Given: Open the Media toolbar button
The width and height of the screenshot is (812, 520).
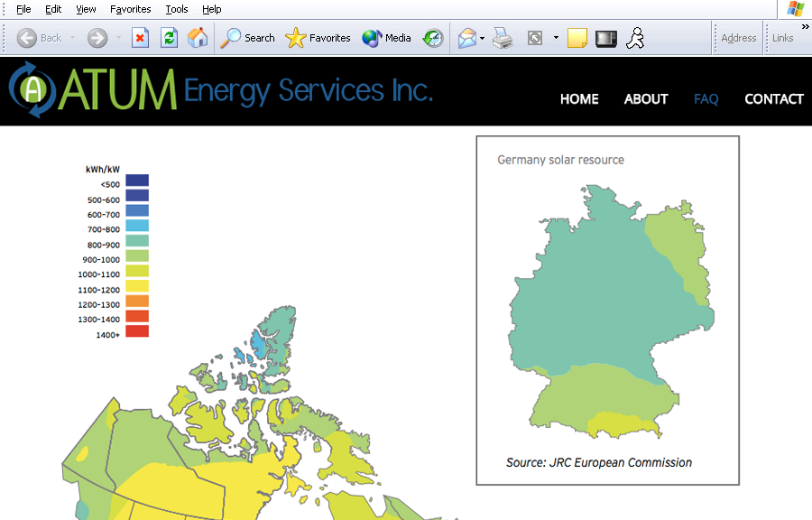Looking at the screenshot, I should (386, 38).
